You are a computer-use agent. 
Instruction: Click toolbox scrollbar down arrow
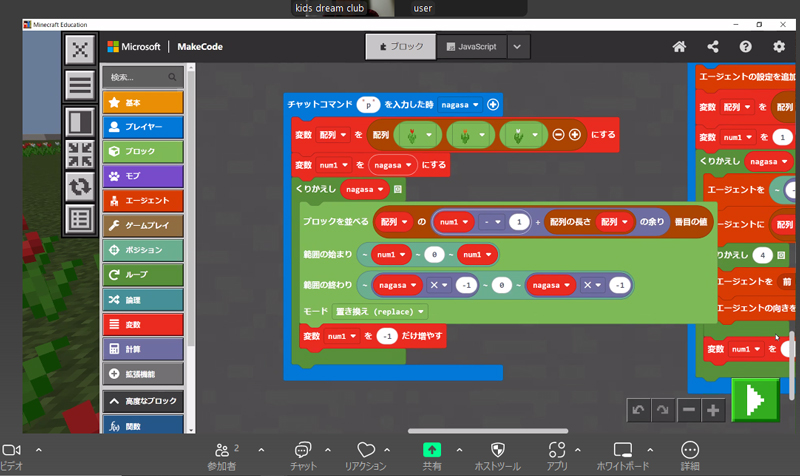coord(191,430)
